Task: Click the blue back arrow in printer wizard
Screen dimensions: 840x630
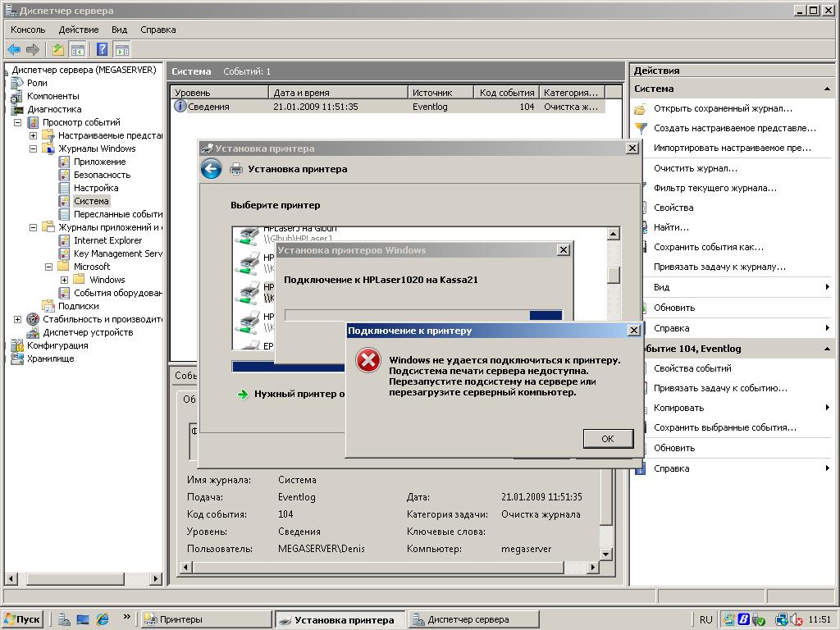Action: click(x=211, y=169)
